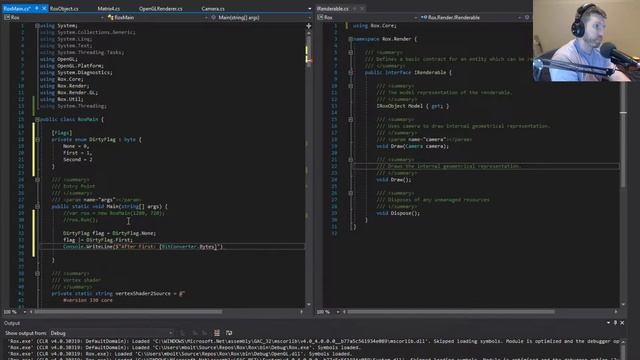Open the left pane tab overflow dropdown

[309, 9]
